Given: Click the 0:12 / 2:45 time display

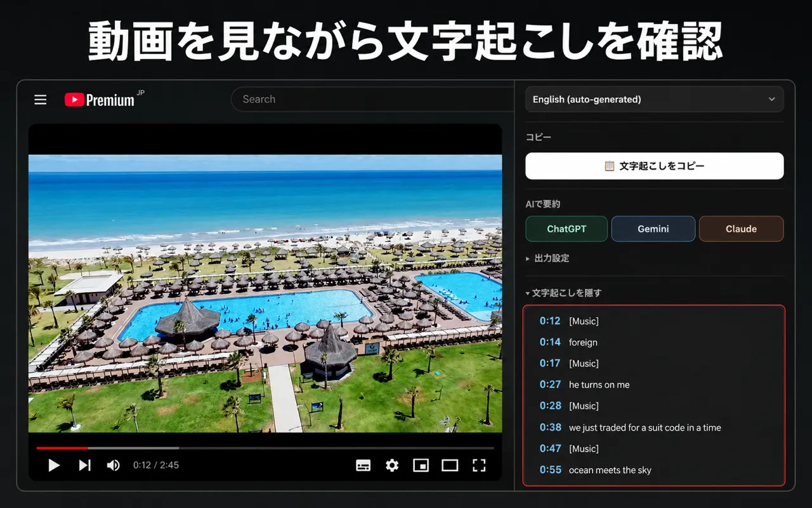Looking at the screenshot, I should click(x=156, y=465).
